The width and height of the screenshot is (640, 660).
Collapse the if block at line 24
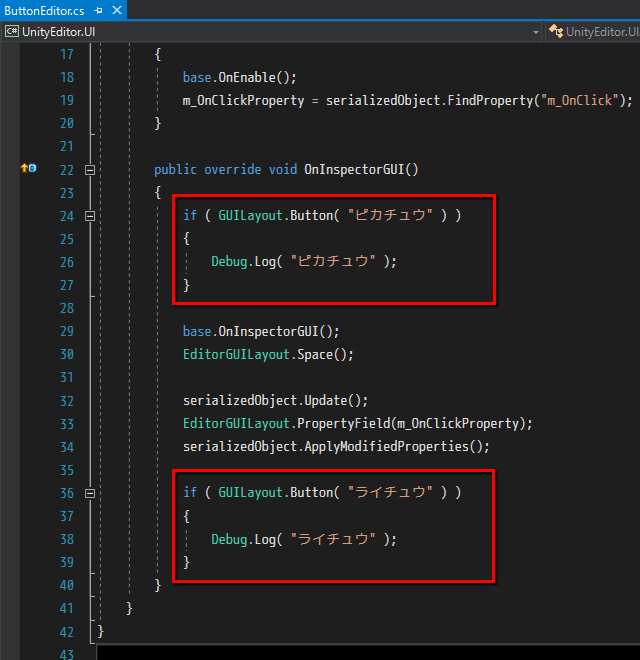pos(90,216)
